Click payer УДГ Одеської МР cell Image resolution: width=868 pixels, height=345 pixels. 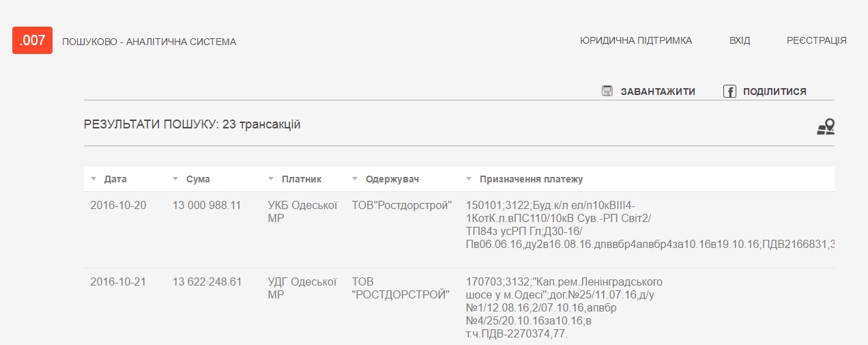tap(294, 288)
